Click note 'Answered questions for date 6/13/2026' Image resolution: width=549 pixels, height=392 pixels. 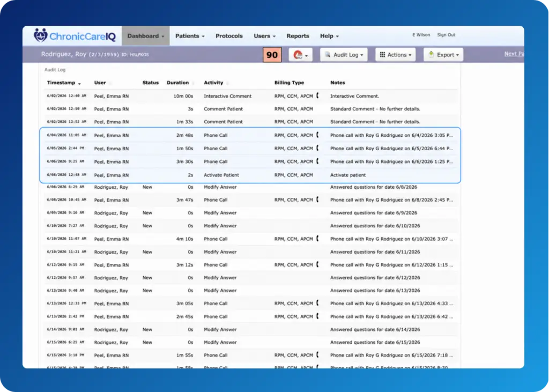click(x=375, y=291)
